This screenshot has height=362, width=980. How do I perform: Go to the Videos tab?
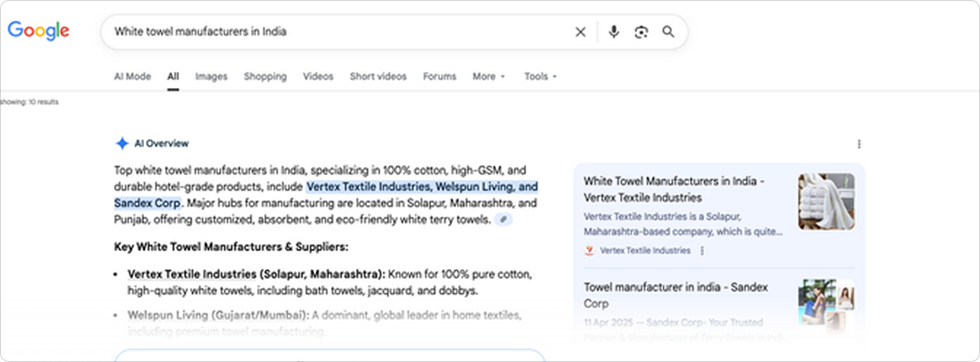click(318, 77)
